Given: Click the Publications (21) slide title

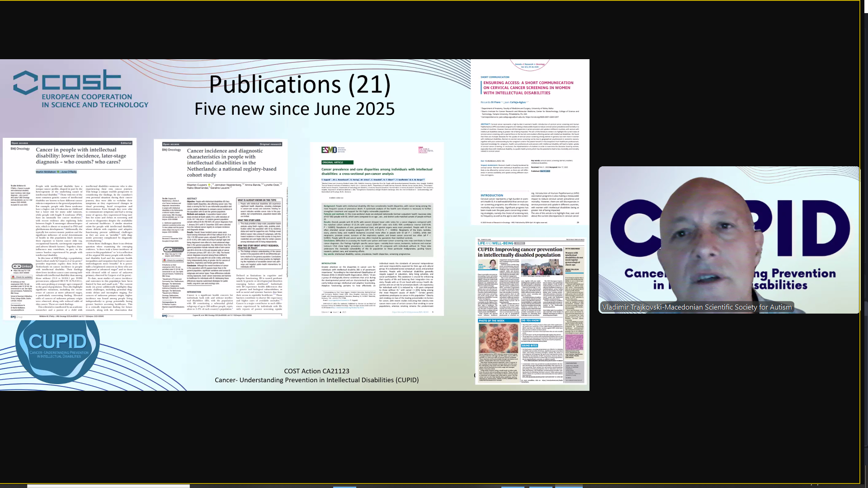Looking at the screenshot, I should (x=299, y=84).
